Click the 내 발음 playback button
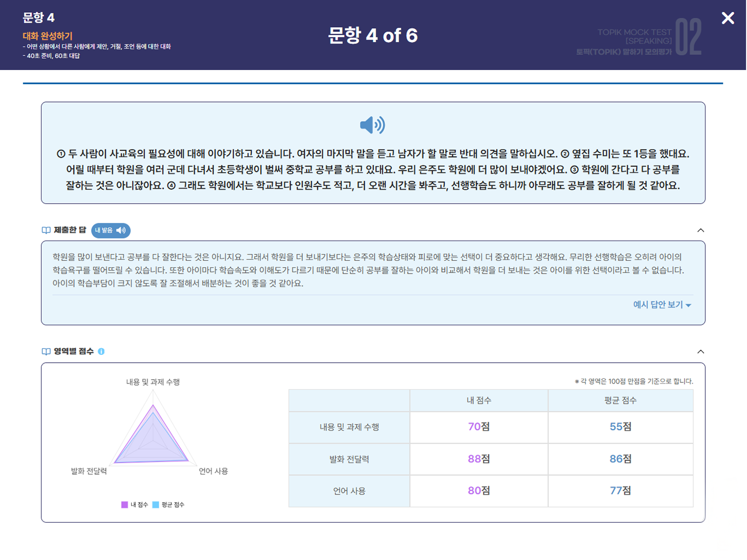 point(111,230)
